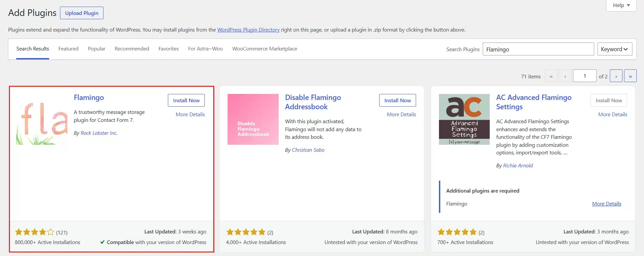The width and height of the screenshot is (644, 256).
Task: Click the Disable Flamingo Addressbook title
Action: [313, 102]
